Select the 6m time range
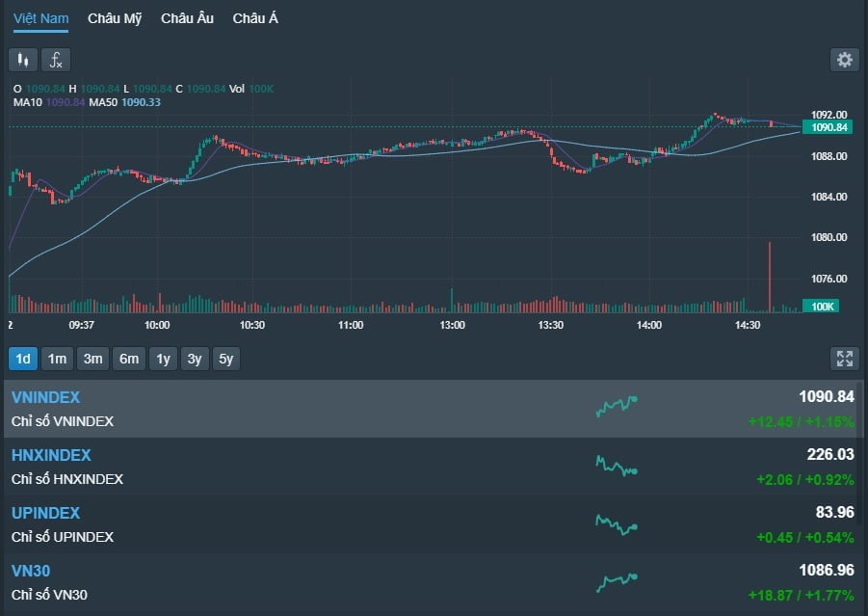 (129, 359)
